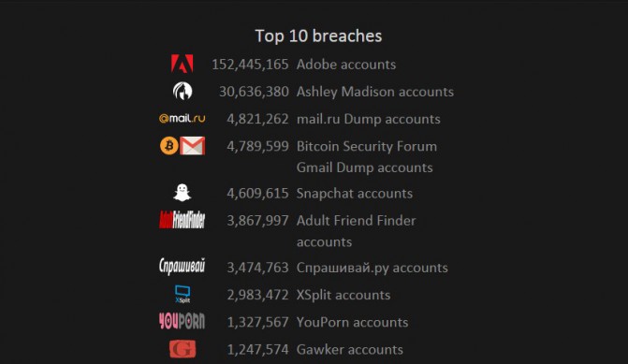Open the Snapchat accounts link
This screenshot has height=364, width=628.
tap(355, 194)
